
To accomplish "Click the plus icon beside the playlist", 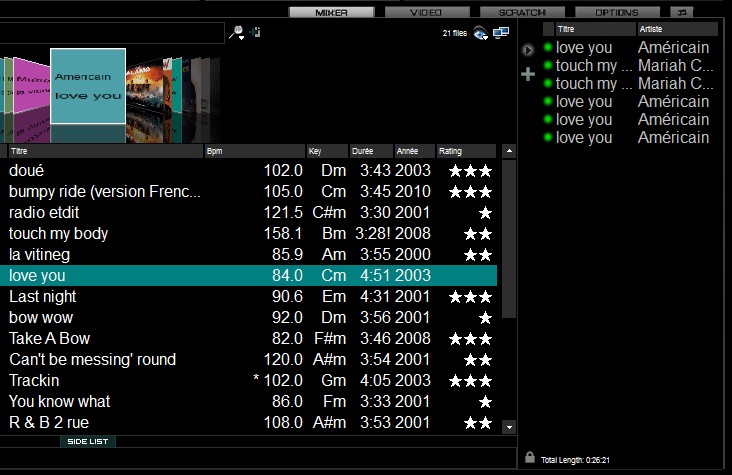I will (x=529, y=74).
